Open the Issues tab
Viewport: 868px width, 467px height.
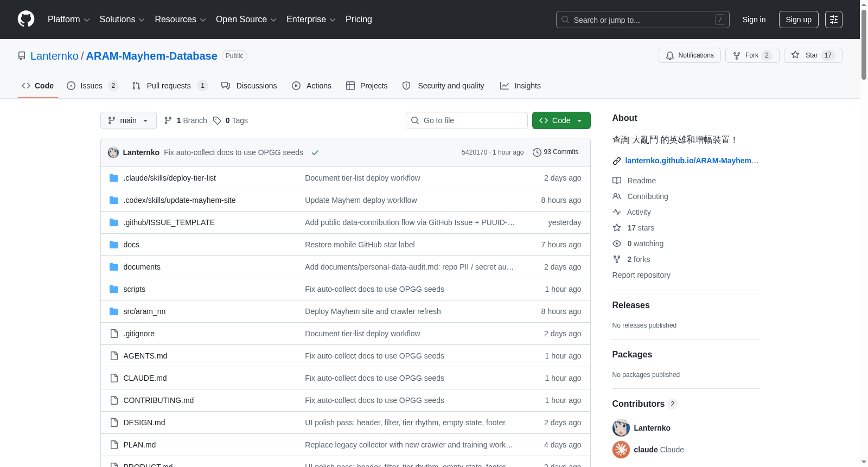pos(92,86)
